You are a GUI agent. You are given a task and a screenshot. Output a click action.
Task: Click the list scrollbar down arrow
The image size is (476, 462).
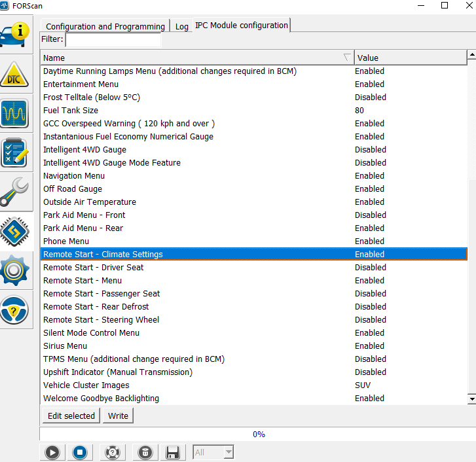click(x=472, y=399)
